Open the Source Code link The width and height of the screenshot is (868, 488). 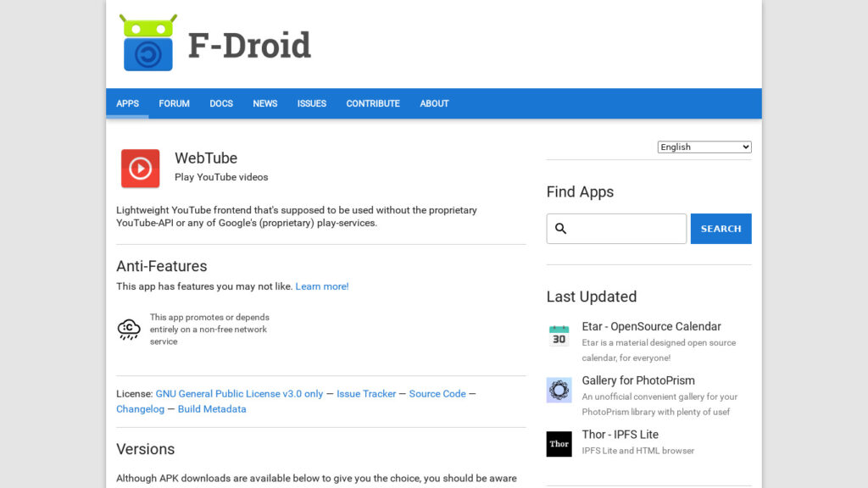point(437,394)
